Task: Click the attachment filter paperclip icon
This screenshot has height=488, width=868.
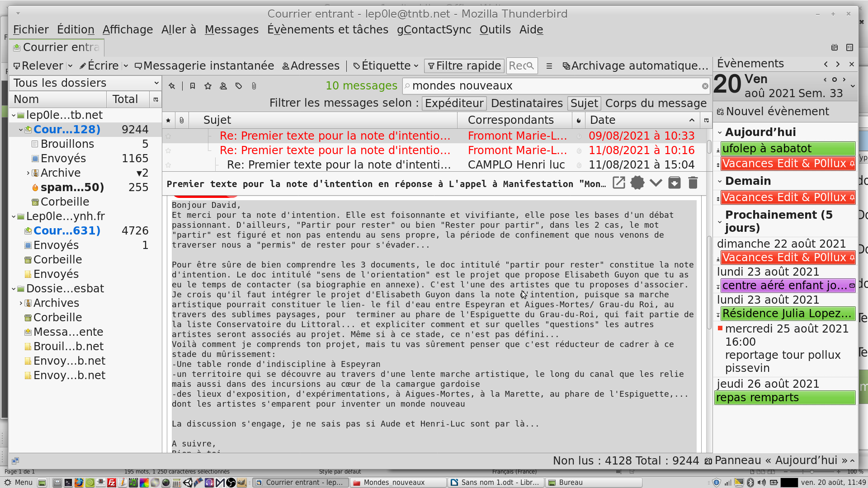Action: coord(254,86)
